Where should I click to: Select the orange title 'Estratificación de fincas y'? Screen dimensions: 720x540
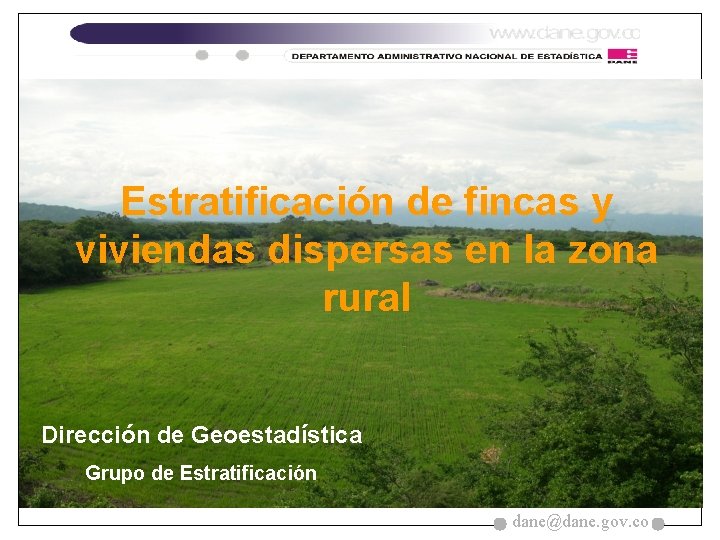pyautogui.click(x=367, y=202)
